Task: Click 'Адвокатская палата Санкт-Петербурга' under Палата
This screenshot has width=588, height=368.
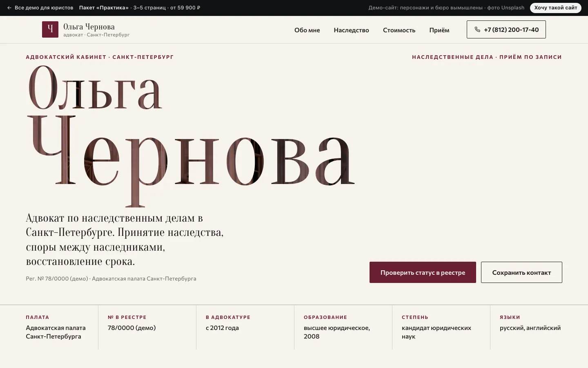Action: (x=56, y=332)
